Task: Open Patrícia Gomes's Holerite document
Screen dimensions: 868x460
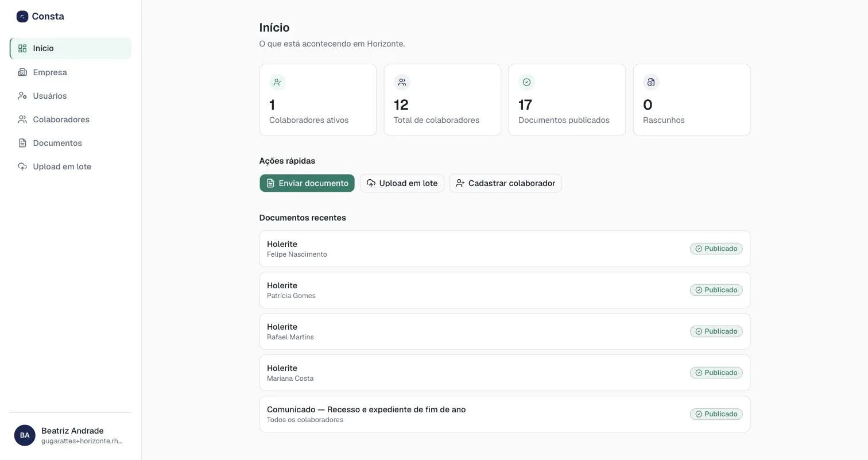Action: [505, 290]
